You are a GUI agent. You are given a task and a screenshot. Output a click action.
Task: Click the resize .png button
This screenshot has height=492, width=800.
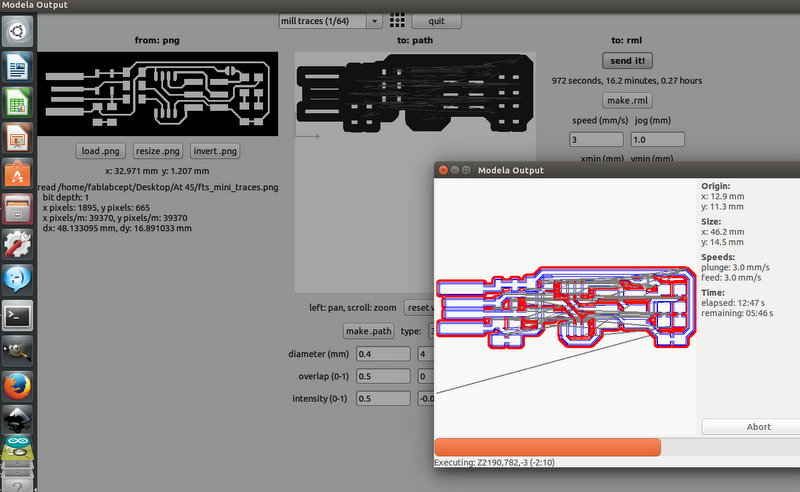158,151
